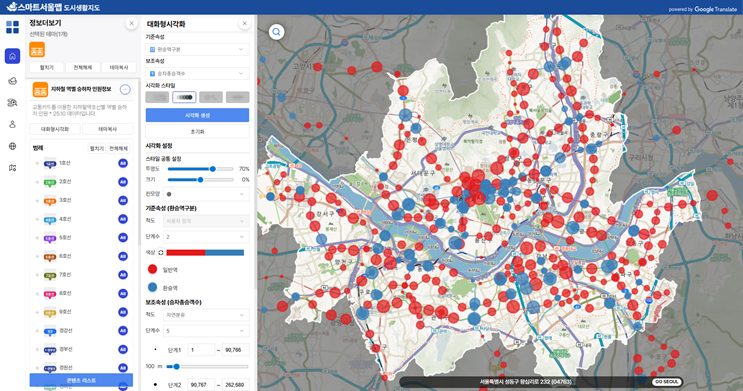
Task: Click the orange 3호선 line legend icon
Action: click(x=50, y=200)
